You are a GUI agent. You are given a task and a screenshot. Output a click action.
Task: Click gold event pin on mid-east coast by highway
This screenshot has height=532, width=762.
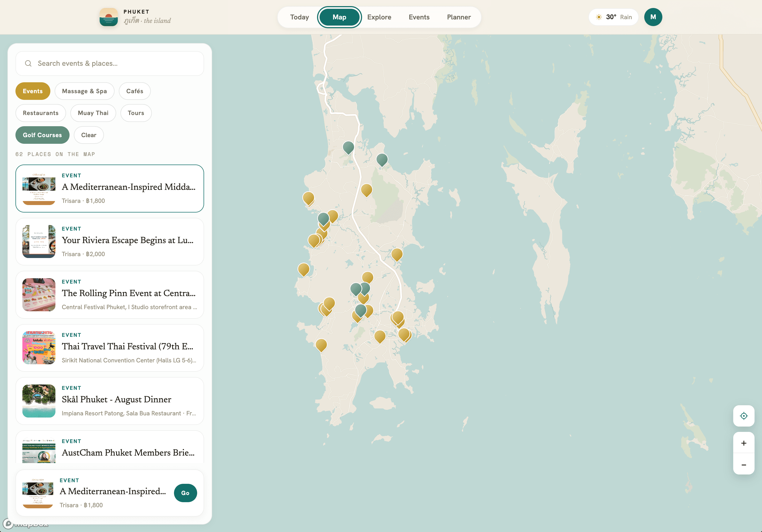tap(397, 255)
